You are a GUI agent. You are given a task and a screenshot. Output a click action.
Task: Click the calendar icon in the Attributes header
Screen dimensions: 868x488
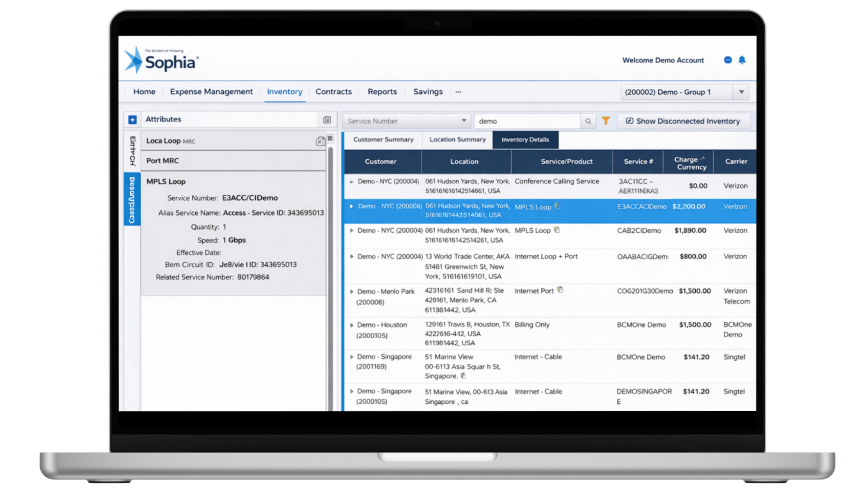tap(327, 120)
